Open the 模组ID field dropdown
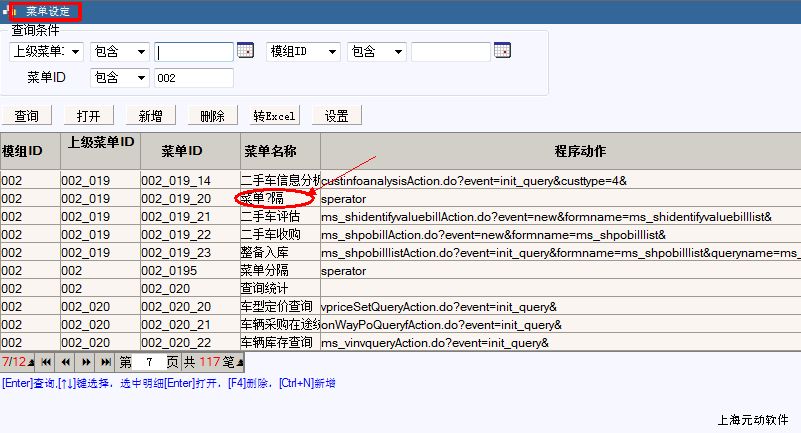The height and width of the screenshot is (433, 801). [x=303, y=51]
